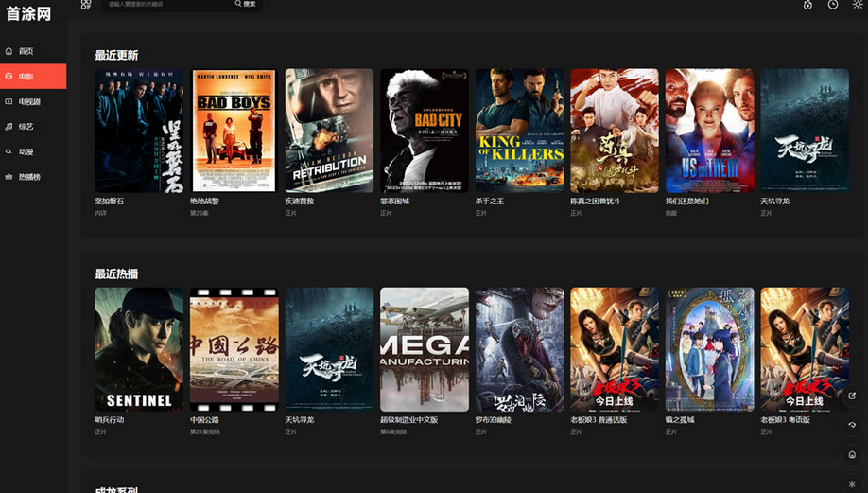Click the 最近更新 section heading
This screenshot has width=868, height=493.
click(x=116, y=55)
